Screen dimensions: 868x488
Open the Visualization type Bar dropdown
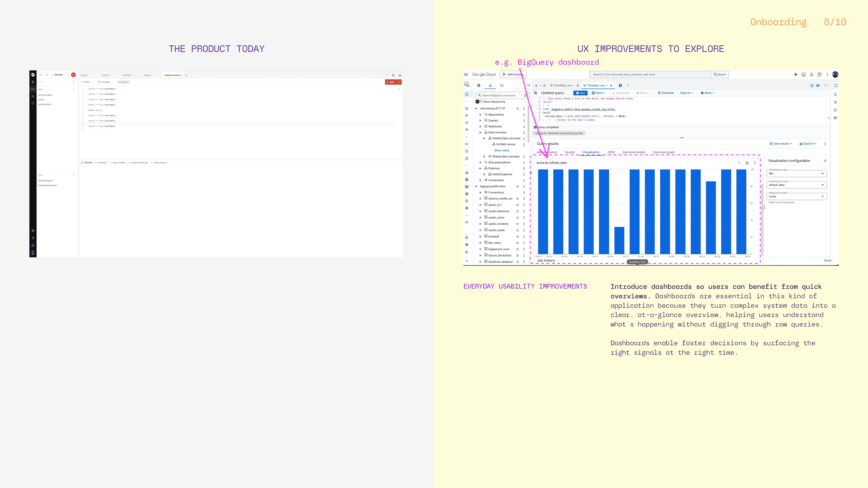pyautogui.click(x=797, y=174)
